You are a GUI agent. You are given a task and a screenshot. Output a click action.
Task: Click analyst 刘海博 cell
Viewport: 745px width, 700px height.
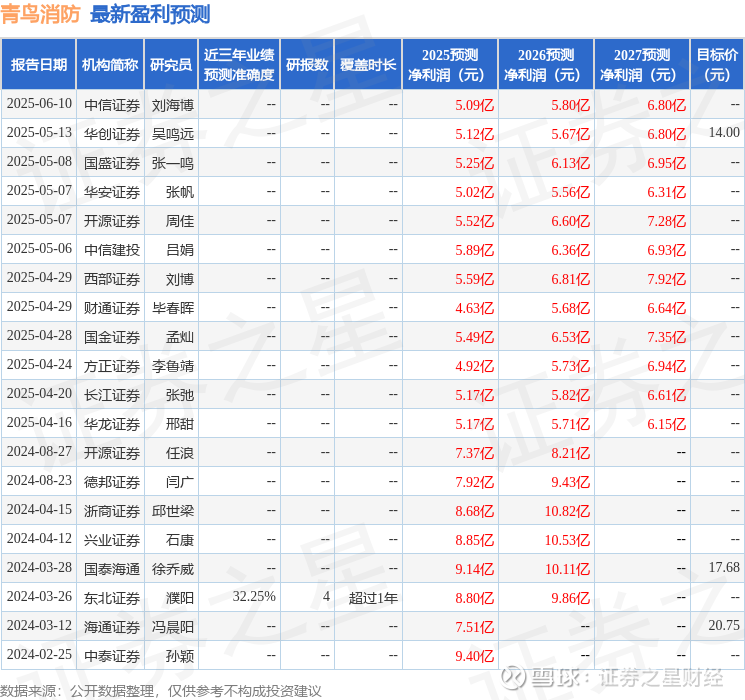click(172, 105)
